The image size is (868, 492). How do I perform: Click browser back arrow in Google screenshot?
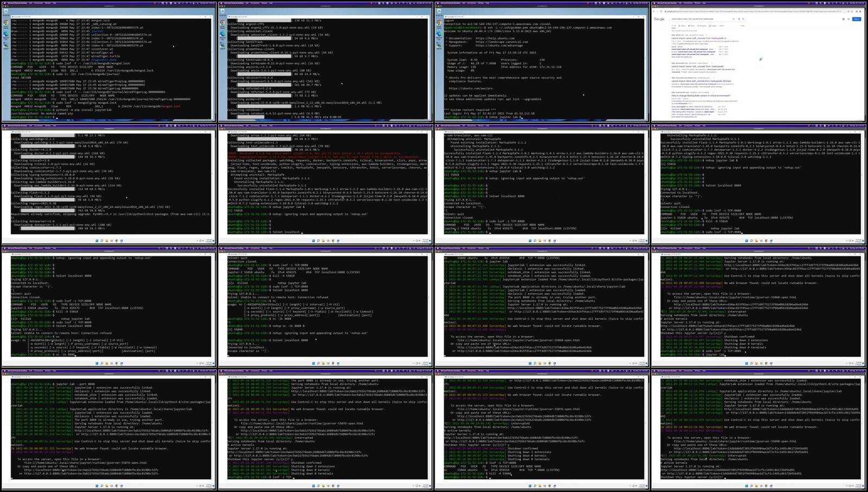(654, 11)
